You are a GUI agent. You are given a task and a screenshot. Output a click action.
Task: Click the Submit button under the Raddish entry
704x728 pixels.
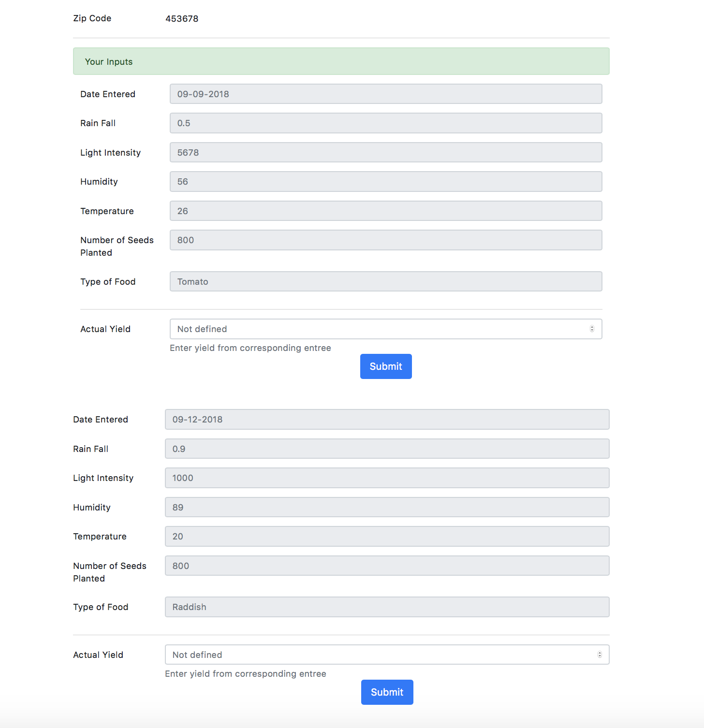(387, 692)
